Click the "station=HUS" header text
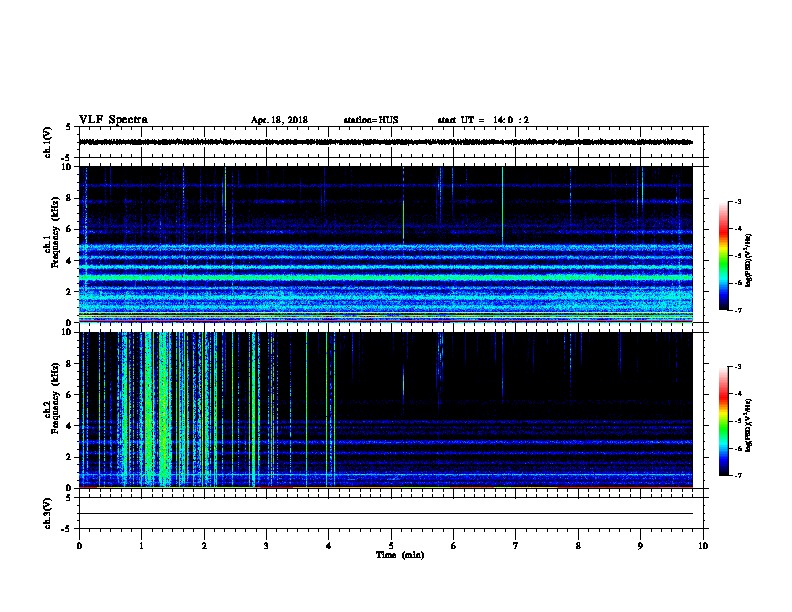The height and width of the screenshot is (612, 792). (x=371, y=120)
